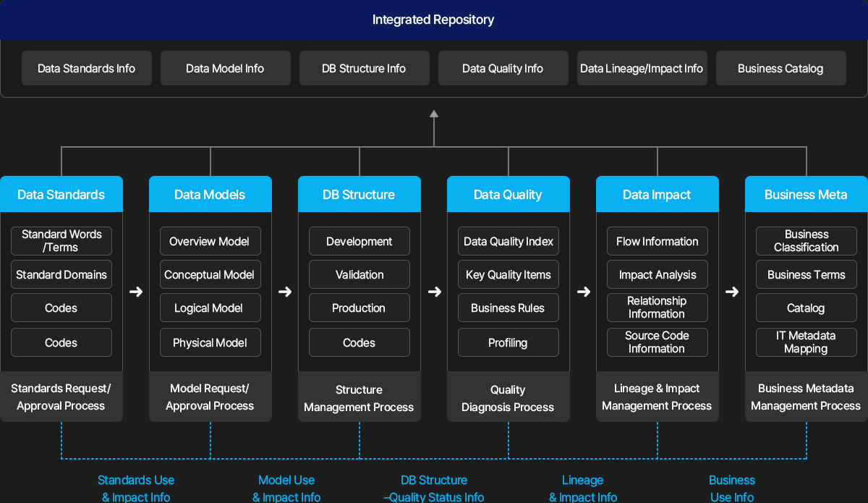The height and width of the screenshot is (503, 868).
Task: Click arrow pointing to Business Meta column
Action: 732,292
